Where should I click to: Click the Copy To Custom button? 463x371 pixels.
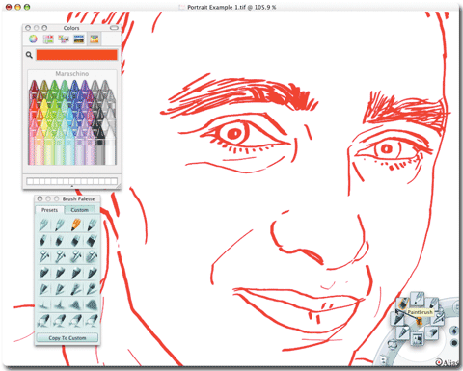click(x=67, y=338)
